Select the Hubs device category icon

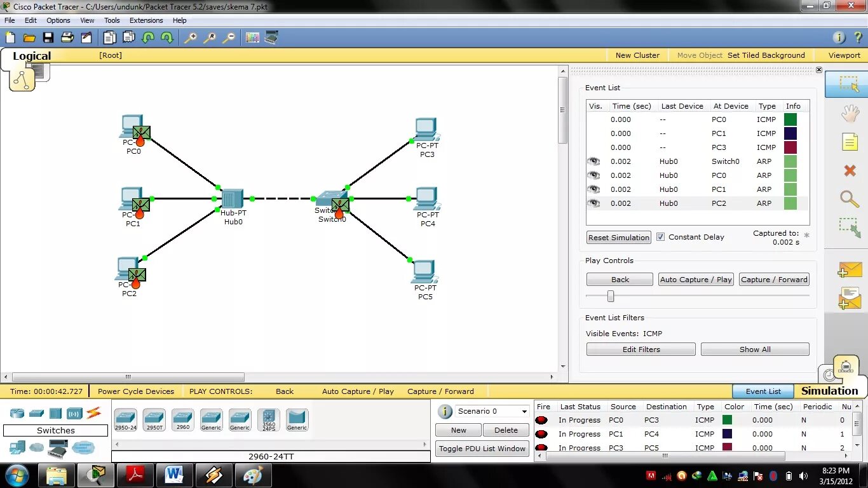[x=55, y=413]
